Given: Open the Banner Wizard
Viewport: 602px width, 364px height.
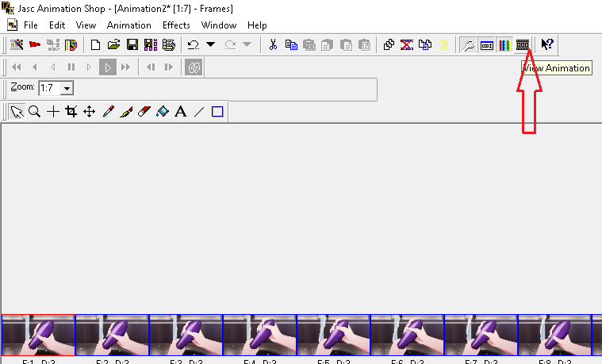Looking at the screenshot, I should (x=35, y=45).
